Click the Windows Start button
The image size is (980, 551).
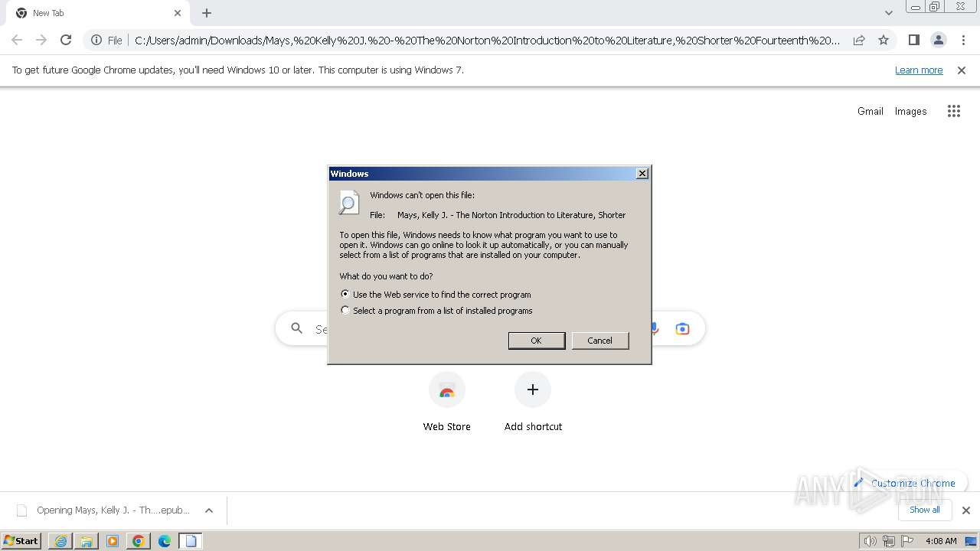pos(21,541)
